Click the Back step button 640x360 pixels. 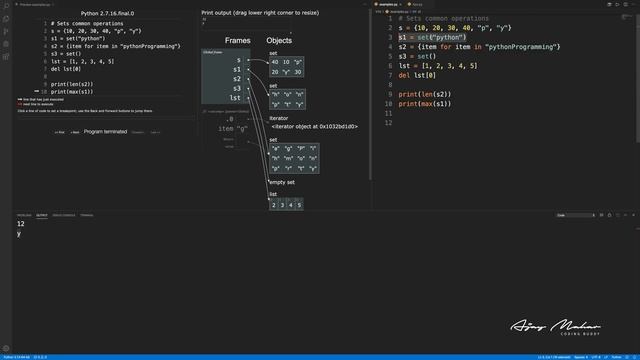75,132
